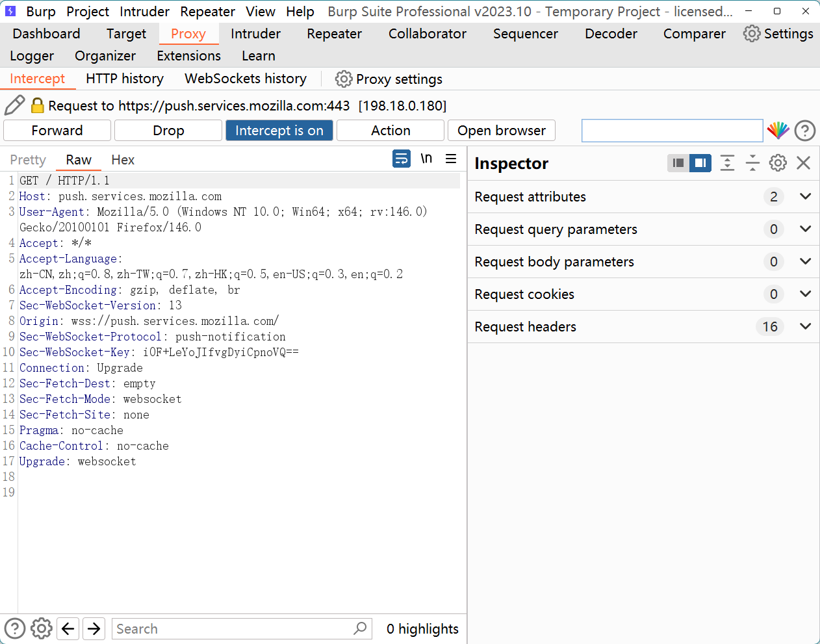Close the Inspector panel
The width and height of the screenshot is (820, 644).
click(804, 163)
